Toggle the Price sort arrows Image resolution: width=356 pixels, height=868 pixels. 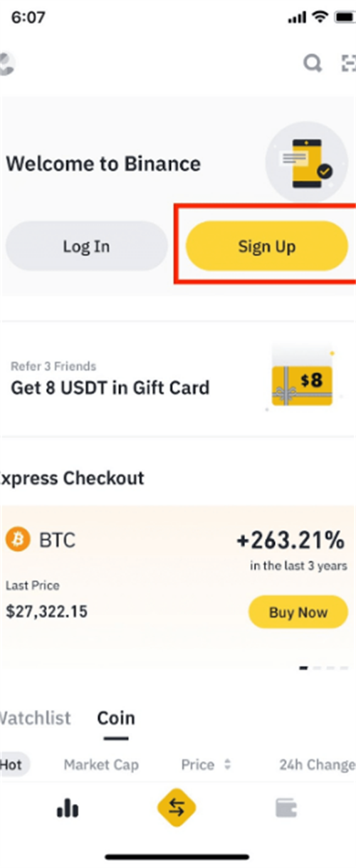(227, 765)
